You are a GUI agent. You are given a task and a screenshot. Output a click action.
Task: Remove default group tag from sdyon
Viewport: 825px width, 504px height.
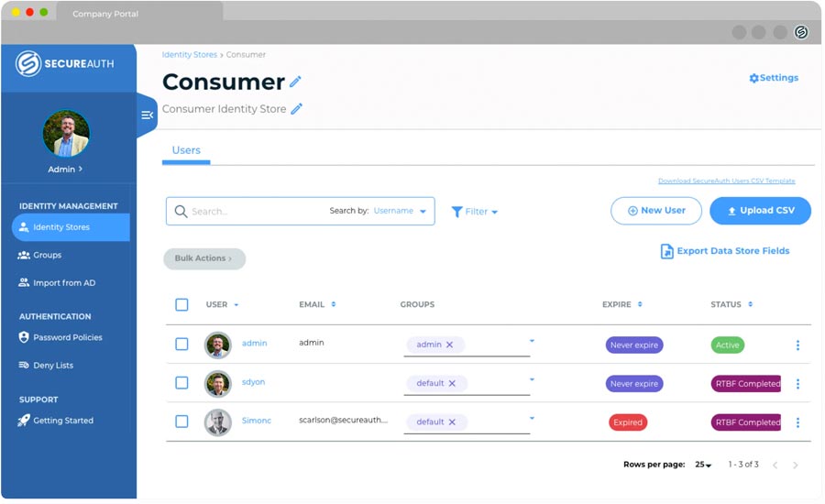click(452, 384)
